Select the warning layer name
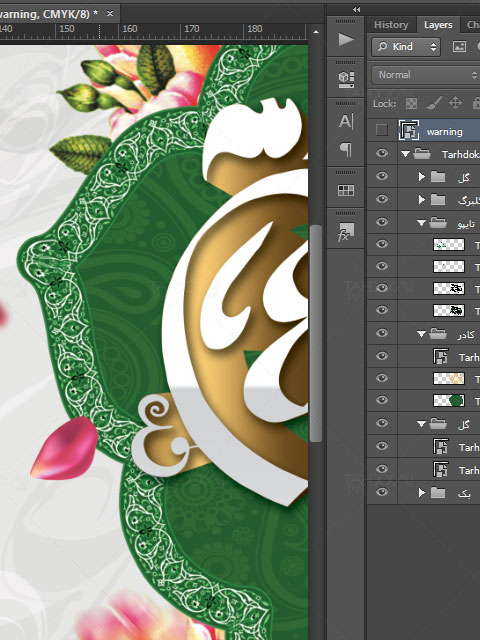The image size is (480, 640). 444,132
